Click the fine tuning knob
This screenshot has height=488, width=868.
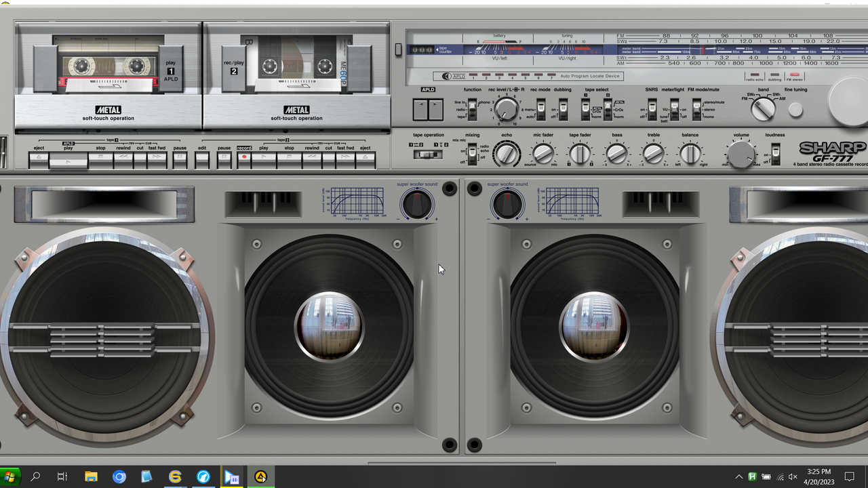pyautogui.click(x=795, y=109)
